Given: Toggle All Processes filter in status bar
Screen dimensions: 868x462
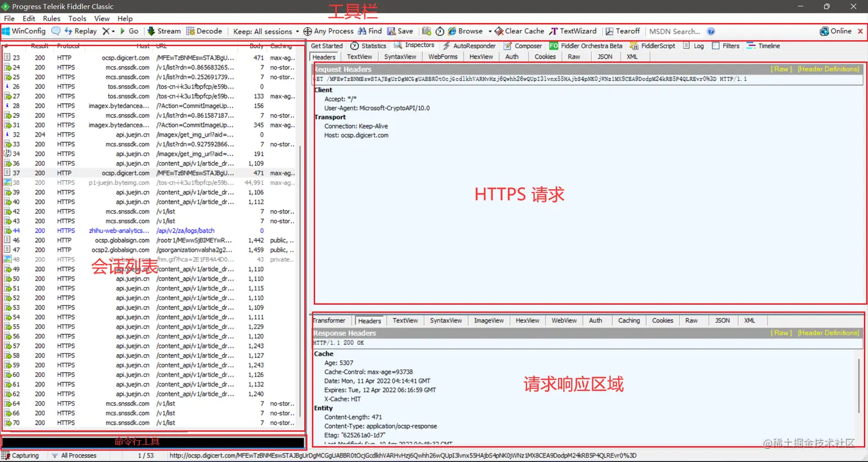Looking at the screenshot, I should coord(73,456).
